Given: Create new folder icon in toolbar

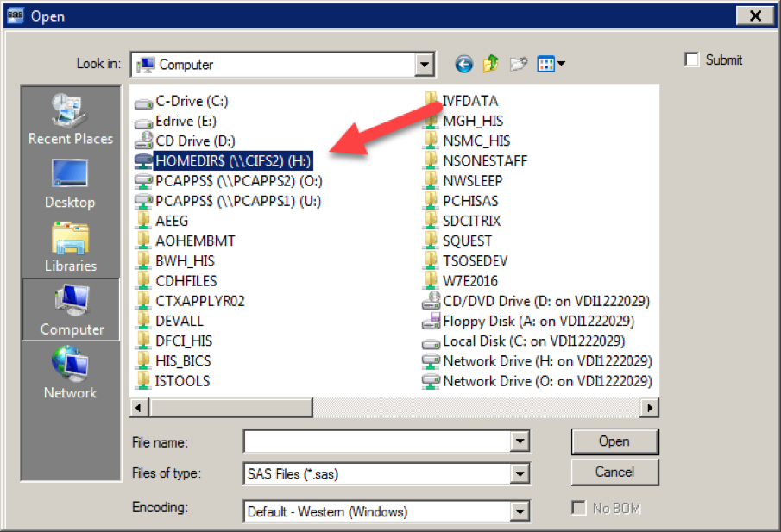Looking at the screenshot, I should [519, 64].
